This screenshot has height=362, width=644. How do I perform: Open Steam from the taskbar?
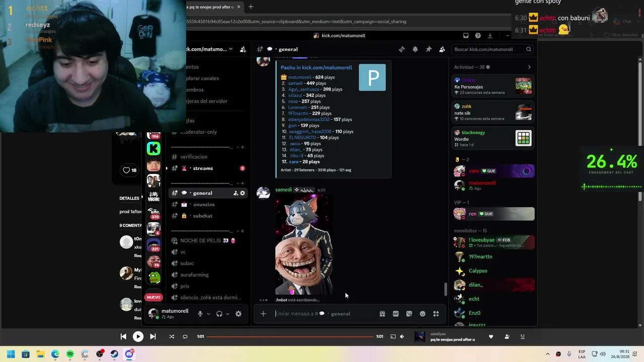click(x=114, y=354)
